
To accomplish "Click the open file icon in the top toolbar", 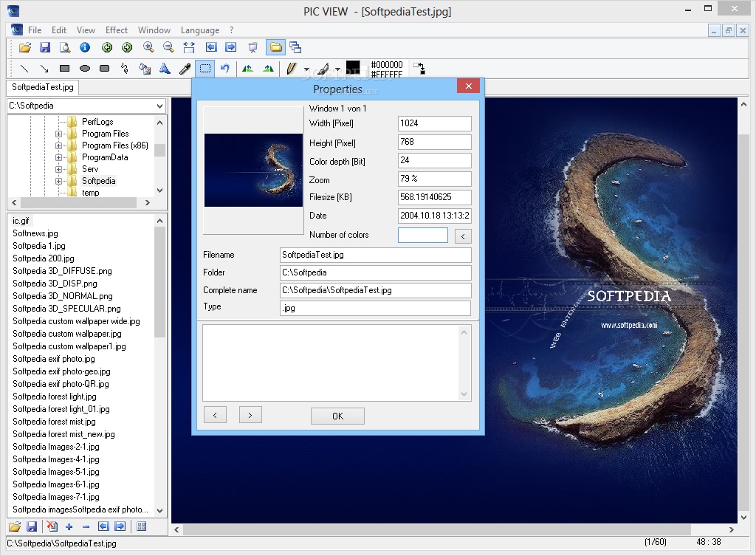I will pyautogui.click(x=24, y=47).
